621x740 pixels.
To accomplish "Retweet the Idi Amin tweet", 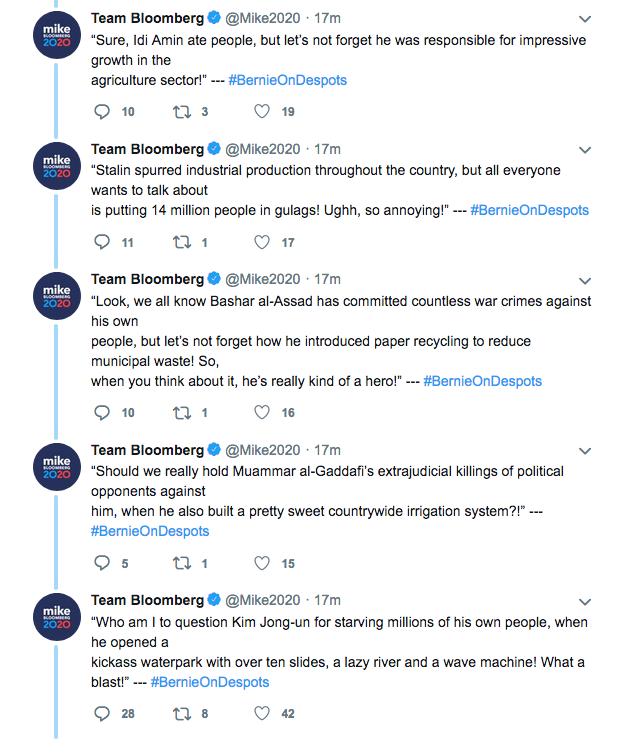I will 181,112.
